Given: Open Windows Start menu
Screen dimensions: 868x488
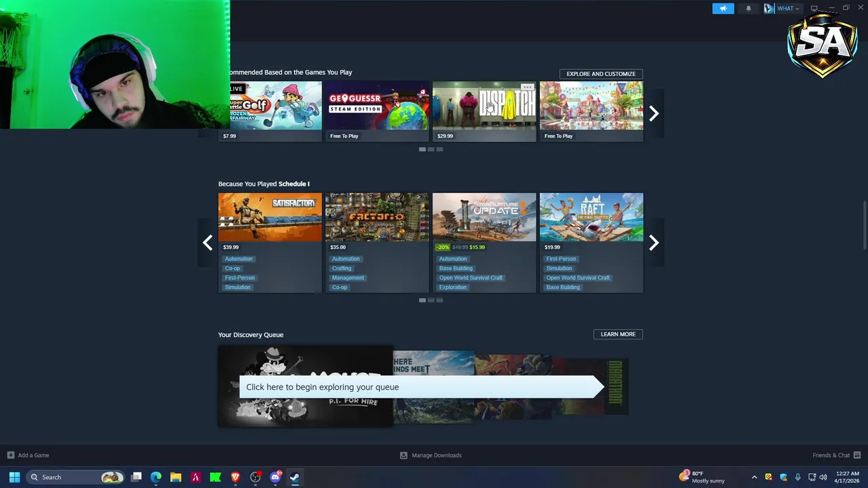Looking at the screenshot, I should tap(14, 477).
